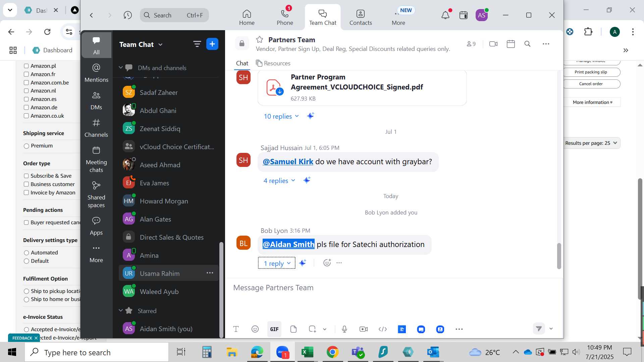This screenshot has height=362, width=644.
Task: Check the Amazon.co.uk checkbox
Action: coord(26,116)
